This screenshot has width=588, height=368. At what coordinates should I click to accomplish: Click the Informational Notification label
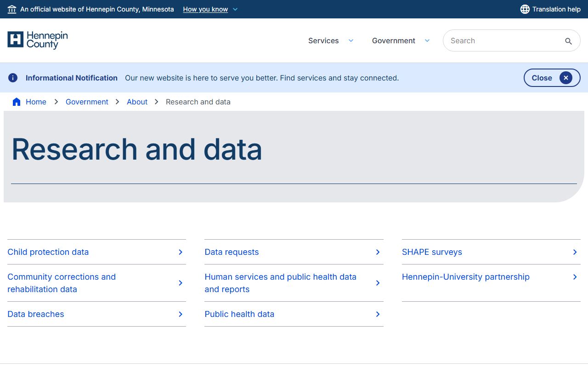pyautogui.click(x=72, y=78)
